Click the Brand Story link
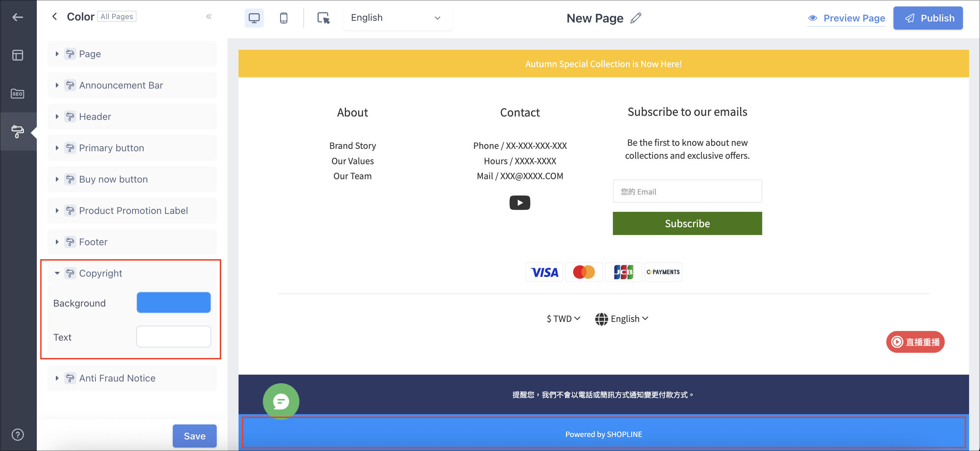Viewport: 980px width, 451px height. coord(352,146)
